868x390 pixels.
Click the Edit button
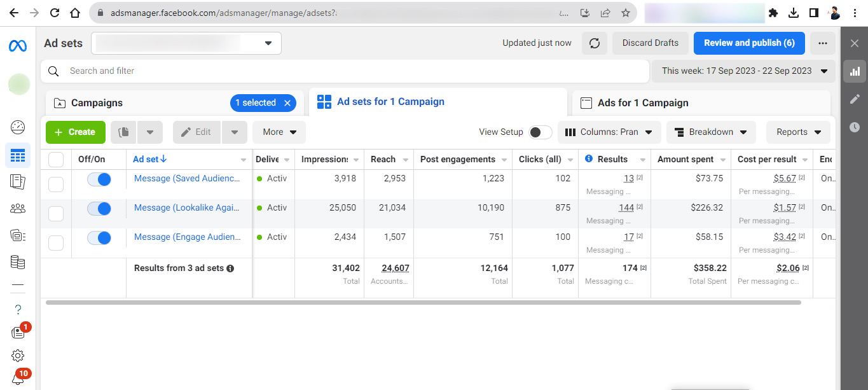pos(196,132)
